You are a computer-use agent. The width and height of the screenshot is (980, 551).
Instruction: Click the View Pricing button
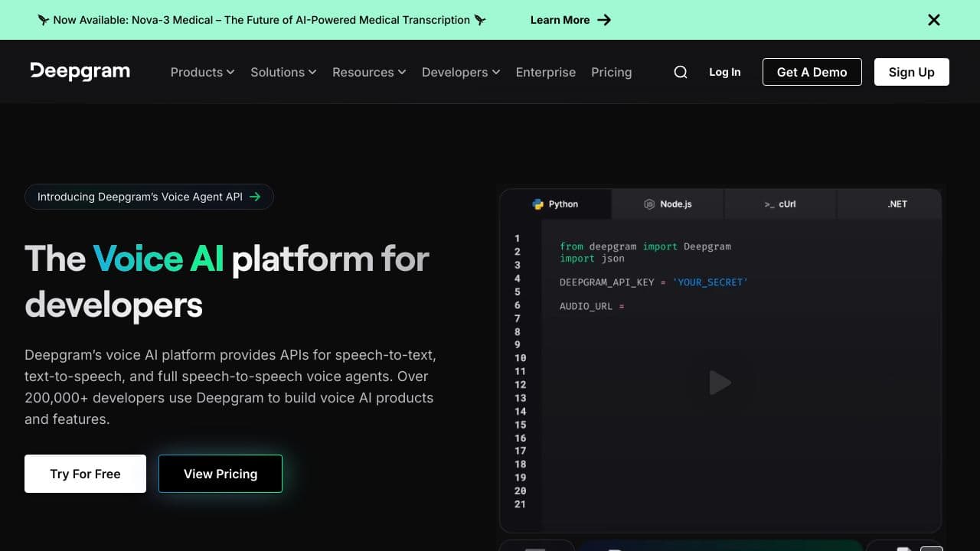[x=220, y=474]
